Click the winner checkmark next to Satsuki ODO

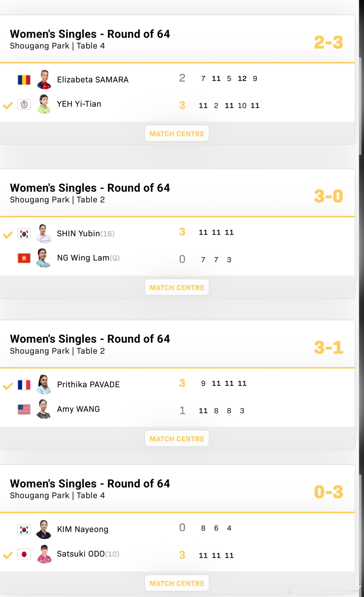pos(8,555)
